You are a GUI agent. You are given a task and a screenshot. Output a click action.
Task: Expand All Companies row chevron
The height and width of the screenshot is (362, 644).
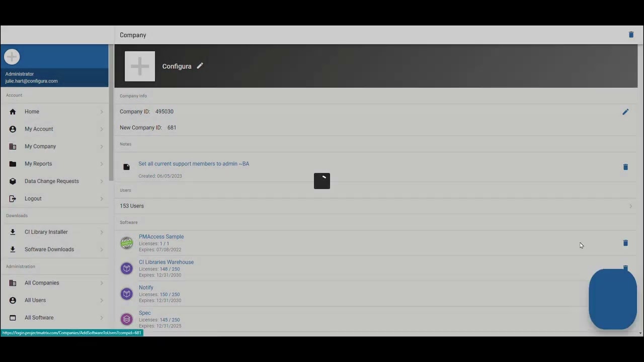coord(102,283)
